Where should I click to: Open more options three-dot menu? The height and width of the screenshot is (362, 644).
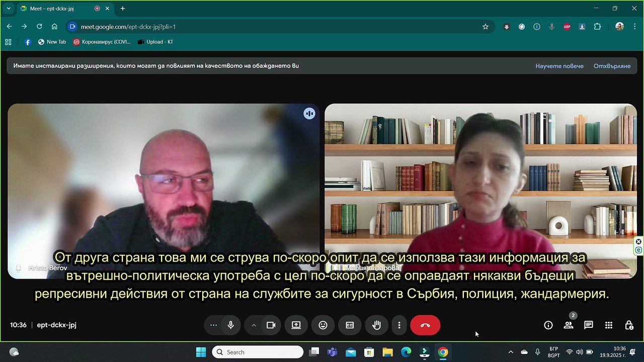point(399,325)
